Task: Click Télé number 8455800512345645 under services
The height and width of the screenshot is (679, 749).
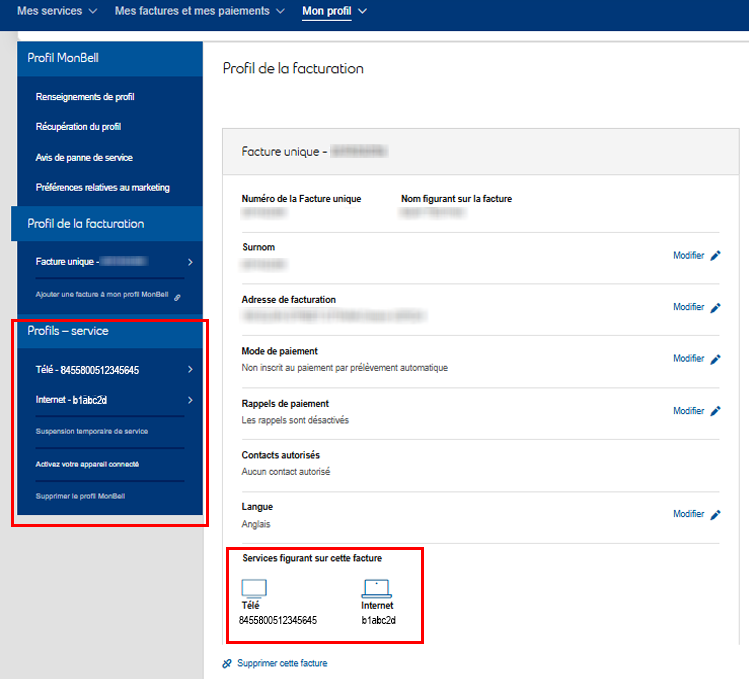Action: click(x=278, y=620)
